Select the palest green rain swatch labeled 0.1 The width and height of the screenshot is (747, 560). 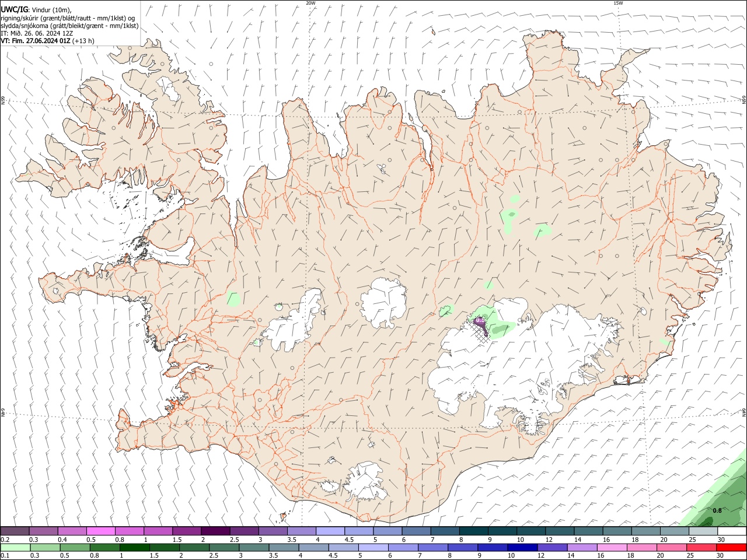click(x=15, y=547)
